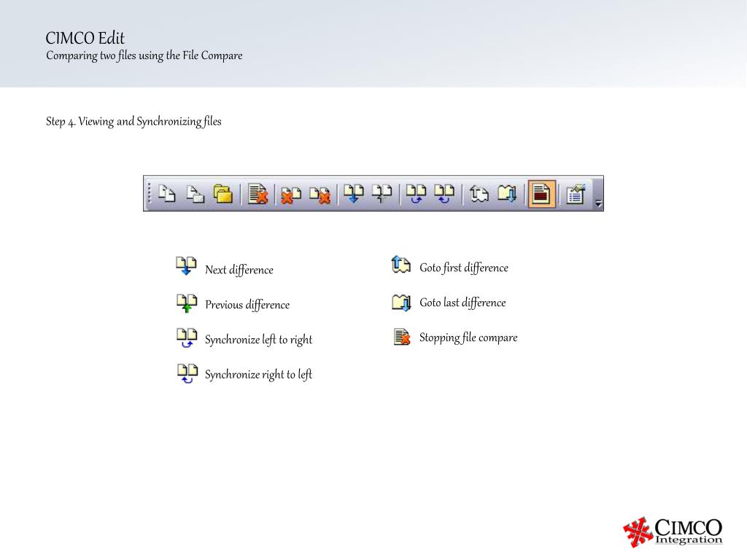Click the Goto last difference legend icon

pos(401,303)
